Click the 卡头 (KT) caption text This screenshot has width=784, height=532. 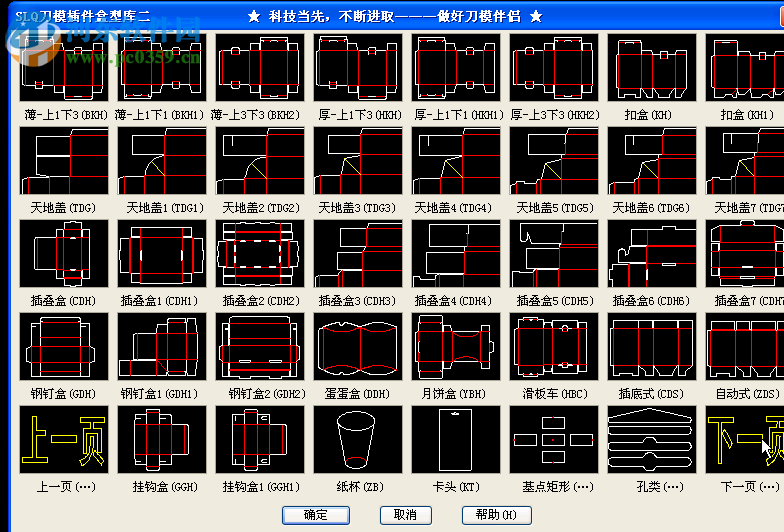(x=456, y=486)
